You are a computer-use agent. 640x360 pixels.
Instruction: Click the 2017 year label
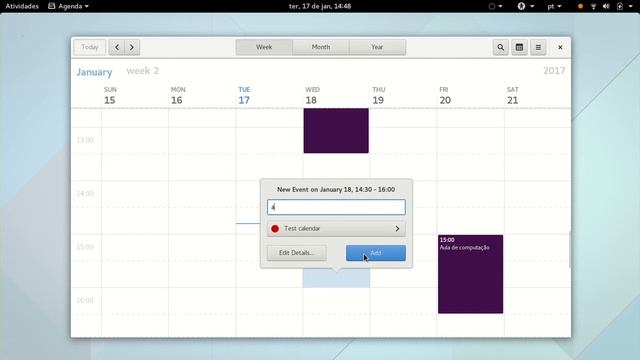tap(554, 71)
